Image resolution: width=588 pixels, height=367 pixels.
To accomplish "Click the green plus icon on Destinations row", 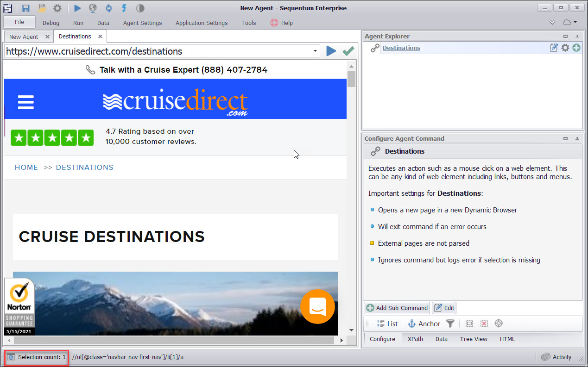I will click(x=576, y=48).
